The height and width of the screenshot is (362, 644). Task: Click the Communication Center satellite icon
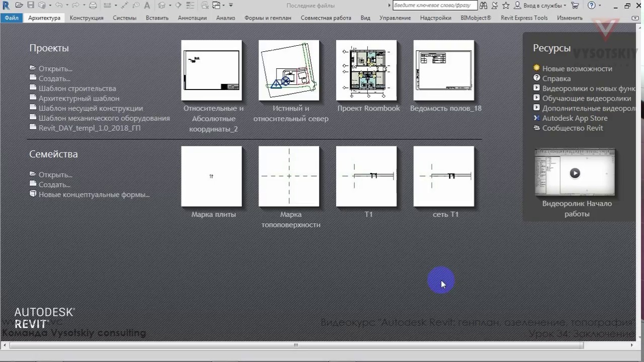pos(495,6)
